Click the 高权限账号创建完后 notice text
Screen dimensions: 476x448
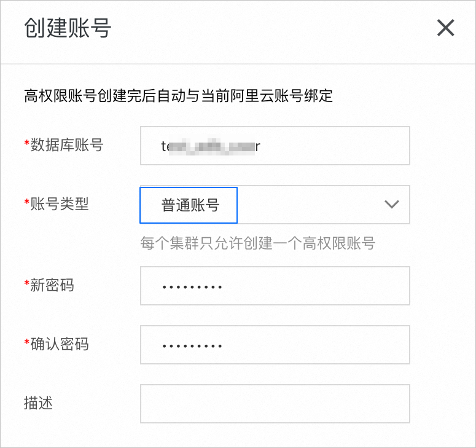pyautogui.click(x=178, y=96)
